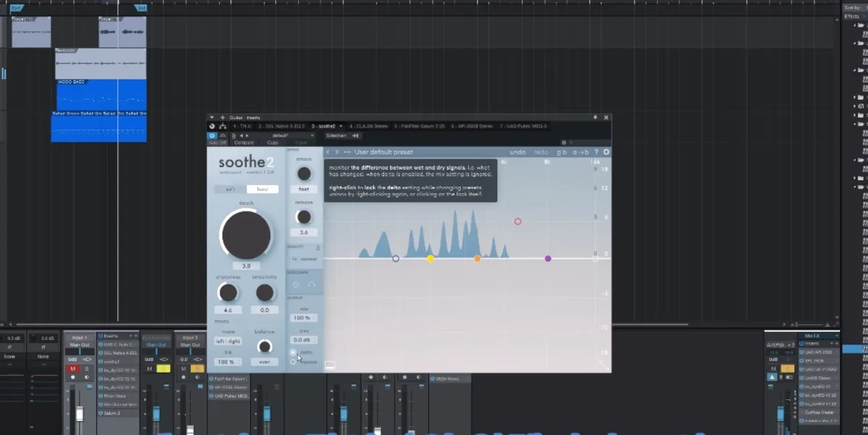Click the sidechain listen icon beside Sidechain
This screenshot has width=868, height=435.
pos(355,135)
